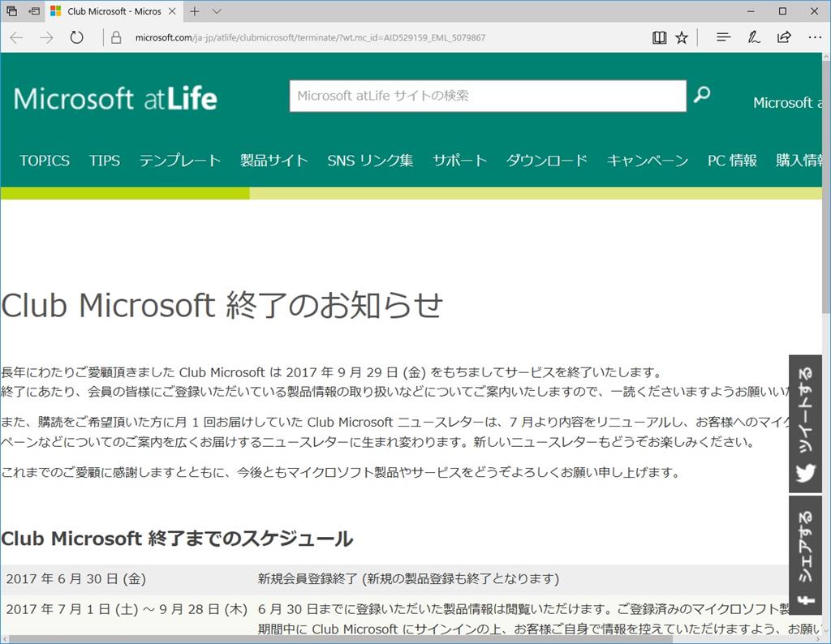The width and height of the screenshot is (831, 644).
Task: Open the TIPS menu item
Action: pyautogui.click(x=105, y=161)
